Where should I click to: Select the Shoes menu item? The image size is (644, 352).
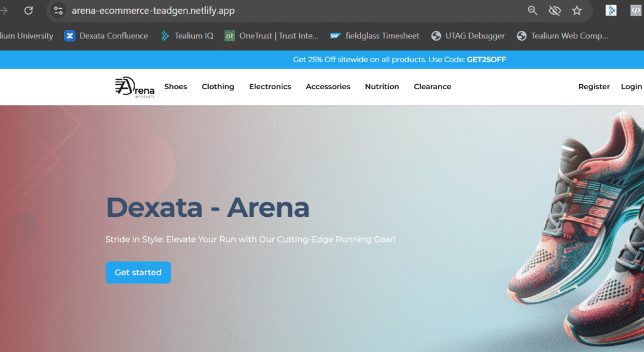coord(175,87)
